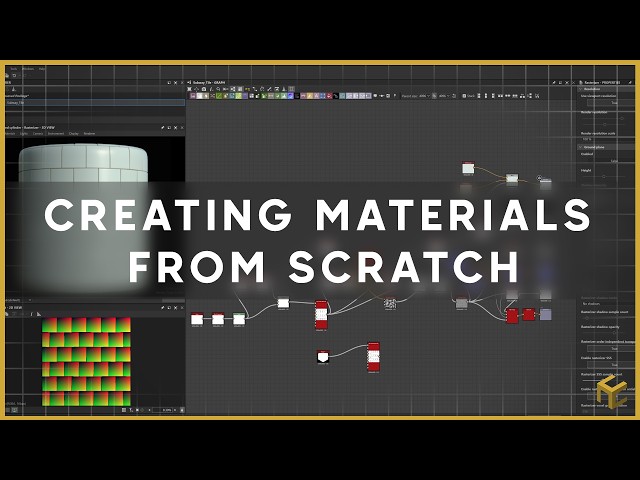Select the Subway_Tile row in Explorer
The width and height of the screenshot is (640, 480).
pyautogui.click(x=95, y=103)
